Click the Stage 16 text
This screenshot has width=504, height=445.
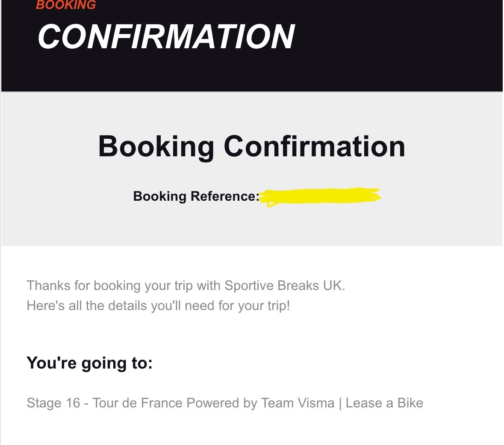(53, 403)
